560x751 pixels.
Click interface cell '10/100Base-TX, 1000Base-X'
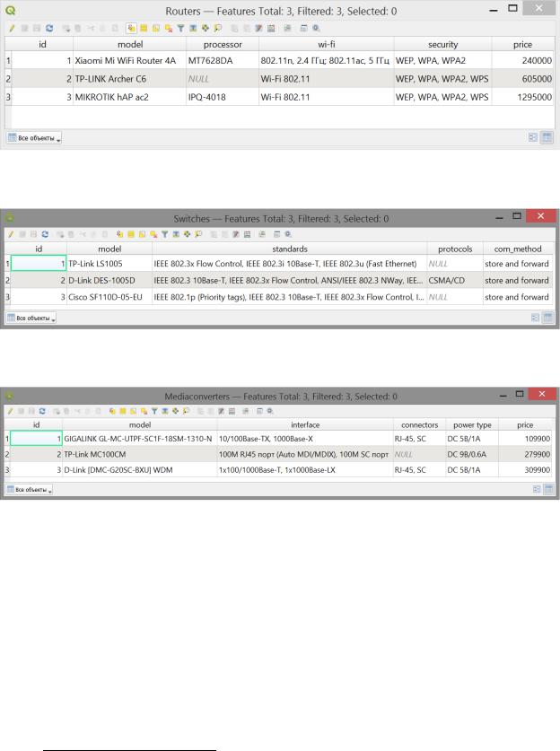point(305,439)
